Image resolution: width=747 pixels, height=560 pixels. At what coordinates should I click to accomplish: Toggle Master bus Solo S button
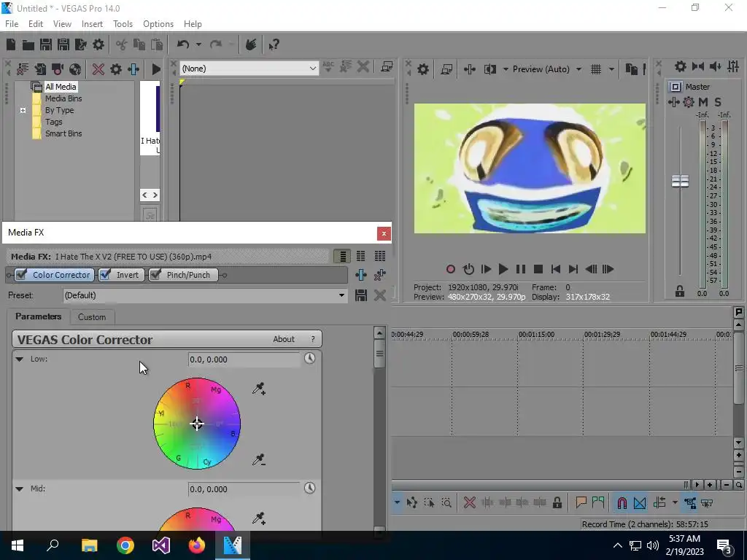point(718,102)
